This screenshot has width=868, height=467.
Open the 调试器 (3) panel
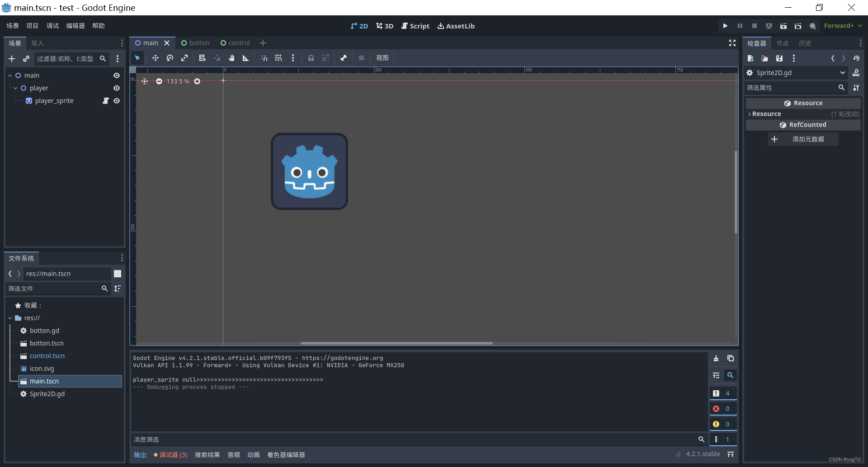(170, 455)
